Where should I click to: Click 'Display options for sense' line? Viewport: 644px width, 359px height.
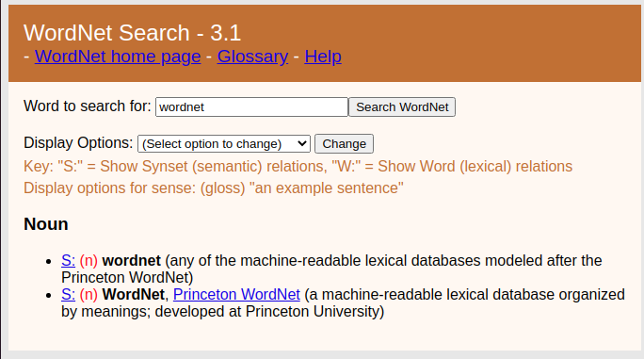pyautogui.click(x=214, y=188)
